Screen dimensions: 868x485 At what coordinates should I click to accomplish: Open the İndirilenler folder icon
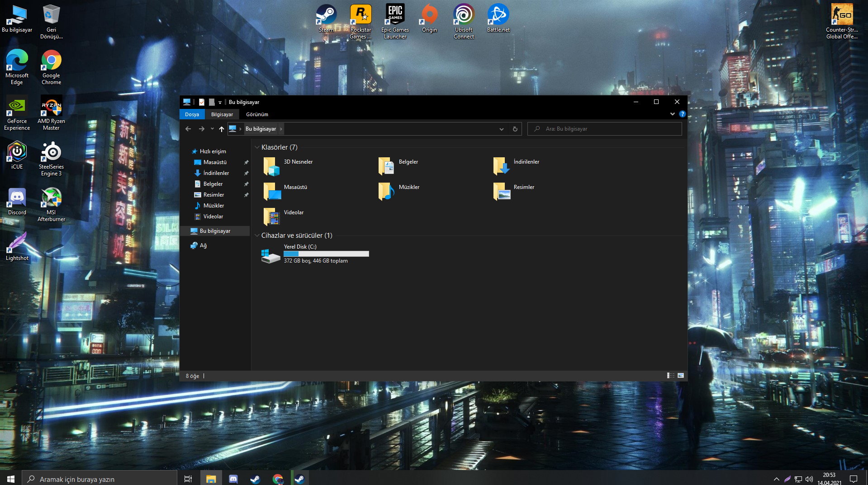[x=501, y=166]
